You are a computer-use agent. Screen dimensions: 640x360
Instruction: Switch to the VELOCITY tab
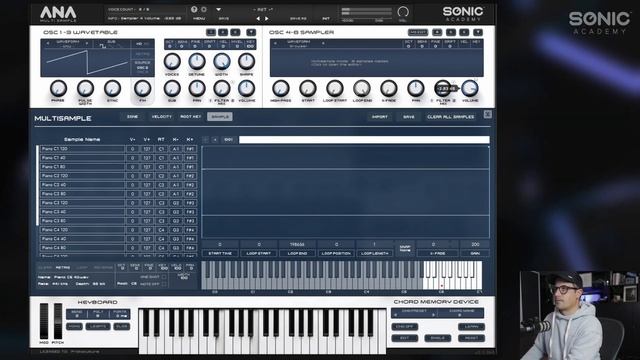[162, 117]
